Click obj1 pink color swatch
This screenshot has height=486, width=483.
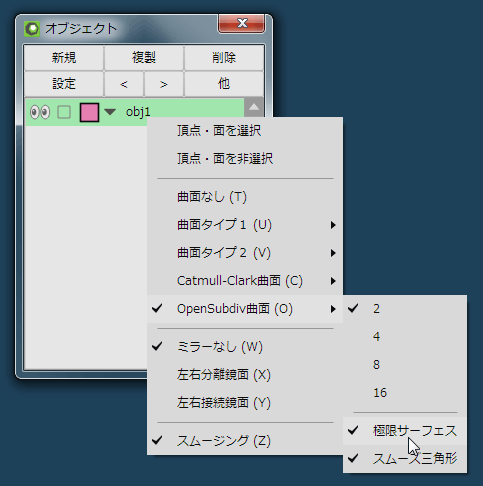click(x=89, y=112)
